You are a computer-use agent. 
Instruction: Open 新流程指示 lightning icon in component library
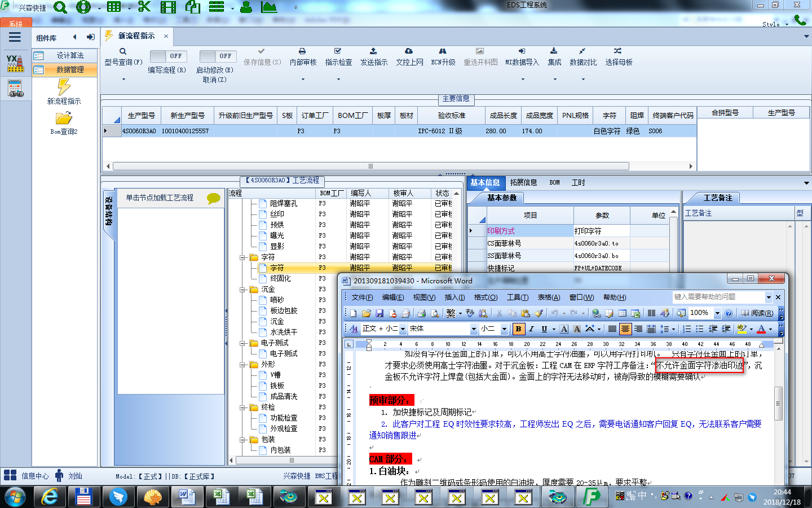[64, 87]
